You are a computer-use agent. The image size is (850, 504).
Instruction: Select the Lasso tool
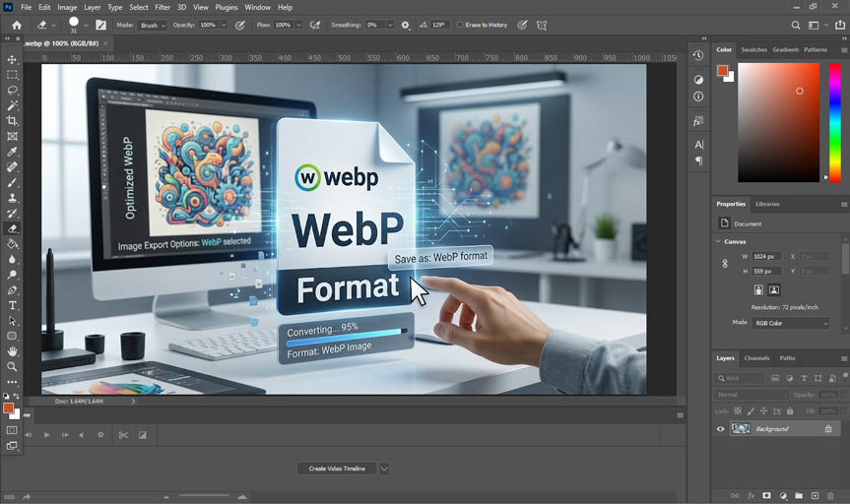click(x=12, y=90)
